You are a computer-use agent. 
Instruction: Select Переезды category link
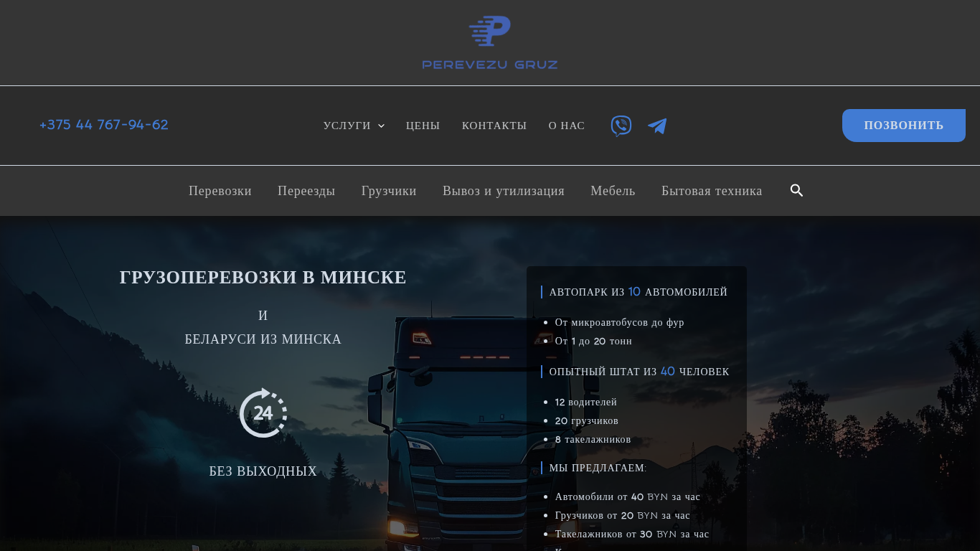[x=306, y=191]
